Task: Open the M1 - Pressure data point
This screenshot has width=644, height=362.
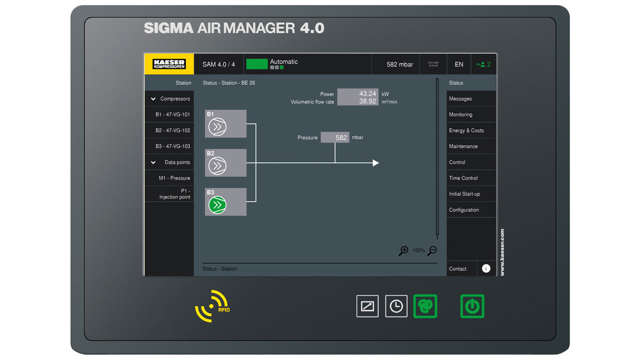Action: pos(169,178)
